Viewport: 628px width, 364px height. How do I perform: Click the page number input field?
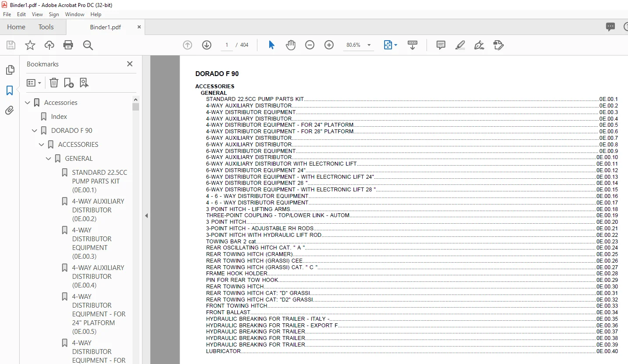click(227, 45)
